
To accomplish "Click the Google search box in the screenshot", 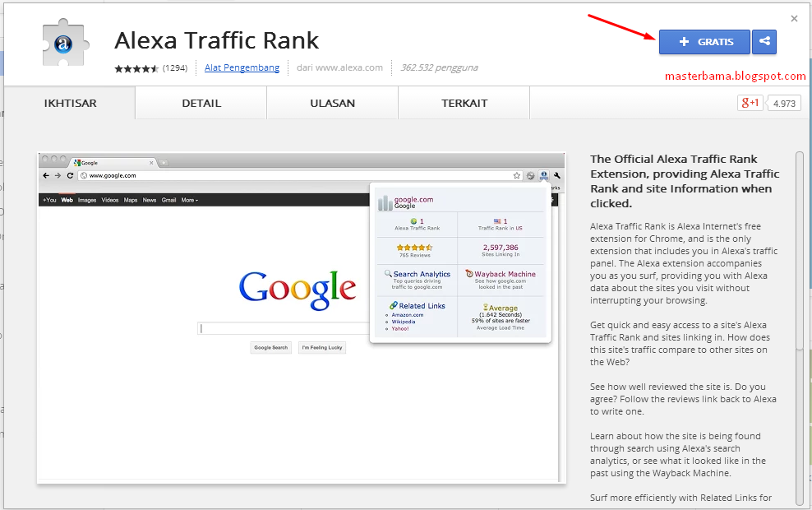I will pyautogui.click(x=284, y=328).
